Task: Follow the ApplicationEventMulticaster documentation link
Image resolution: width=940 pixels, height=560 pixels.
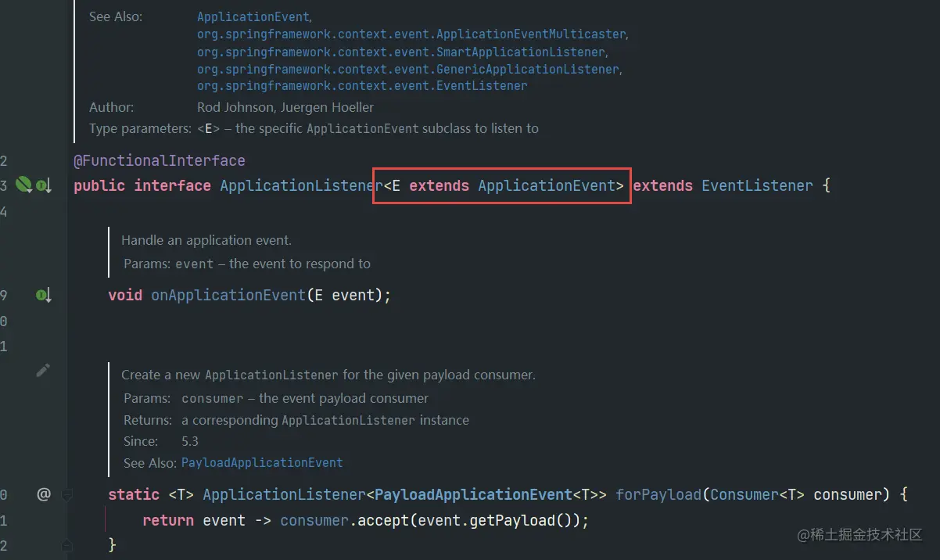Action: pos(411,34)
